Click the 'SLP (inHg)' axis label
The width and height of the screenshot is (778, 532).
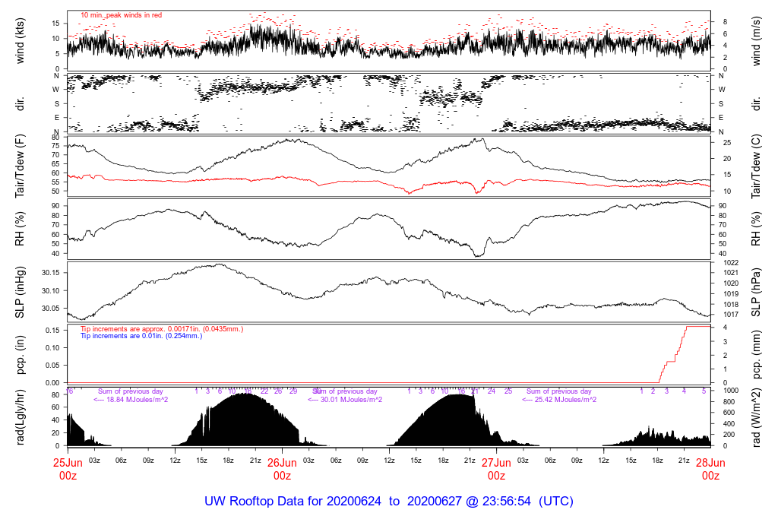click(21, 292)
